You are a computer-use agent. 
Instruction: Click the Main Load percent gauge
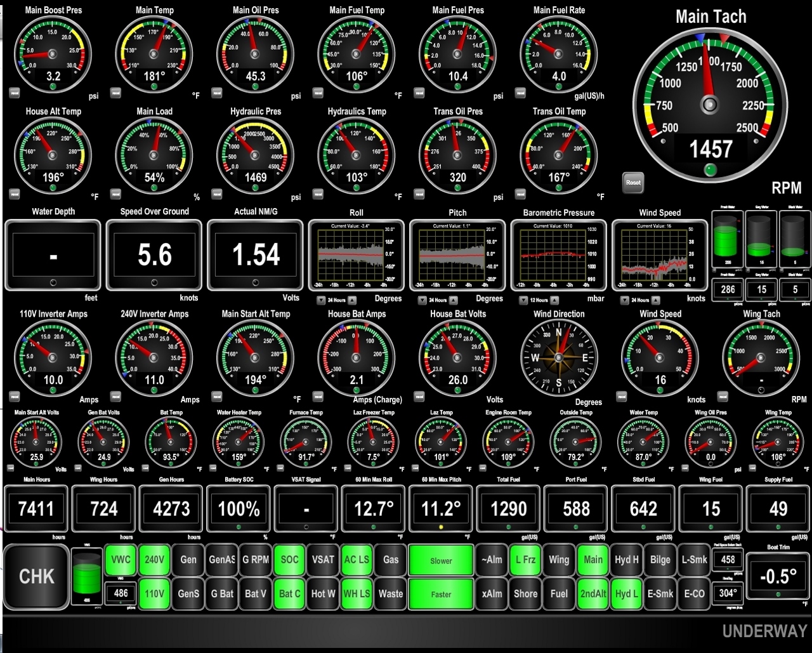(154, 155)
